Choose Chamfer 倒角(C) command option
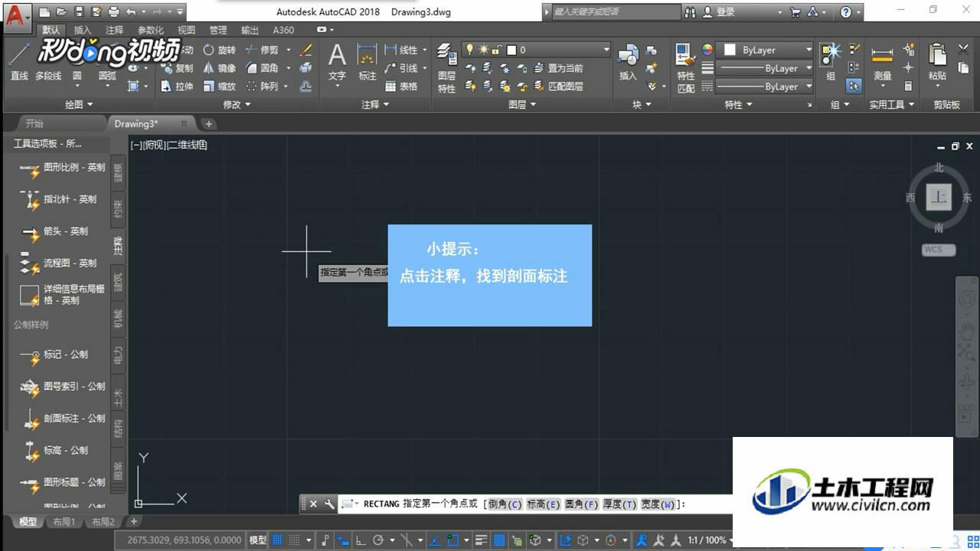Image resolution: width=980 pixels, height=551 pixels. pyautogui.click(x=505, y=504)
